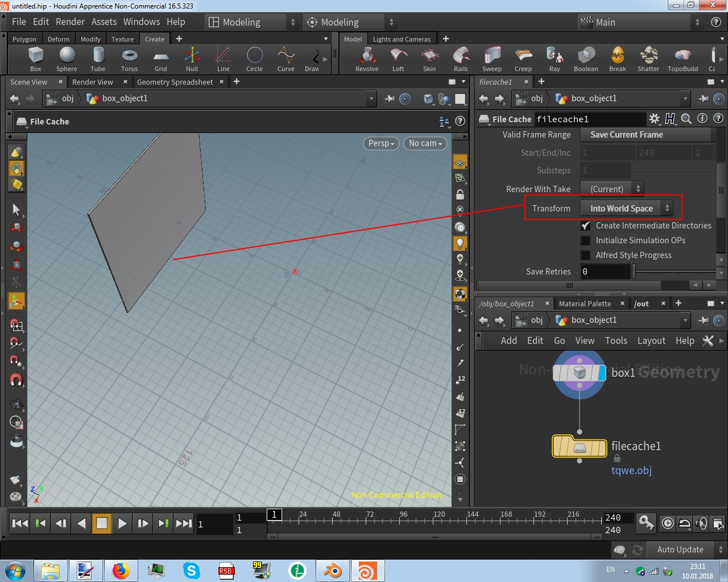
Task: Click the stop playback button
Action: tap(102, 523)
